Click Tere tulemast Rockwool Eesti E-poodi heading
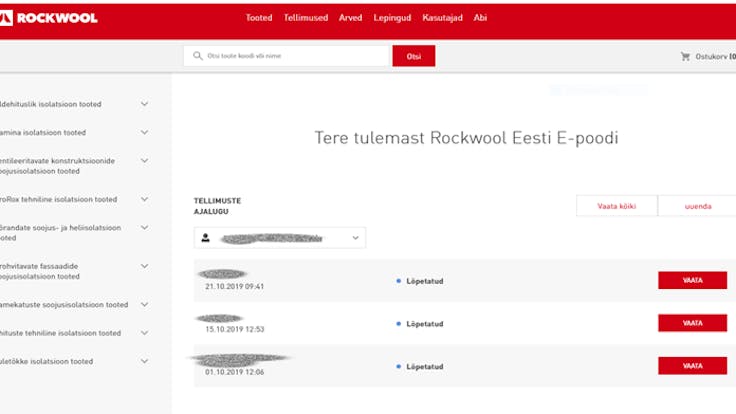The height and width of the screenshot is (414, 736). [x=466, y=138]
